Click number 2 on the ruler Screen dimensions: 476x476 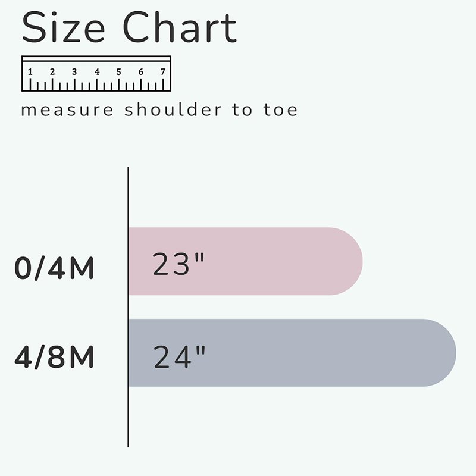[x=52, y=72]
